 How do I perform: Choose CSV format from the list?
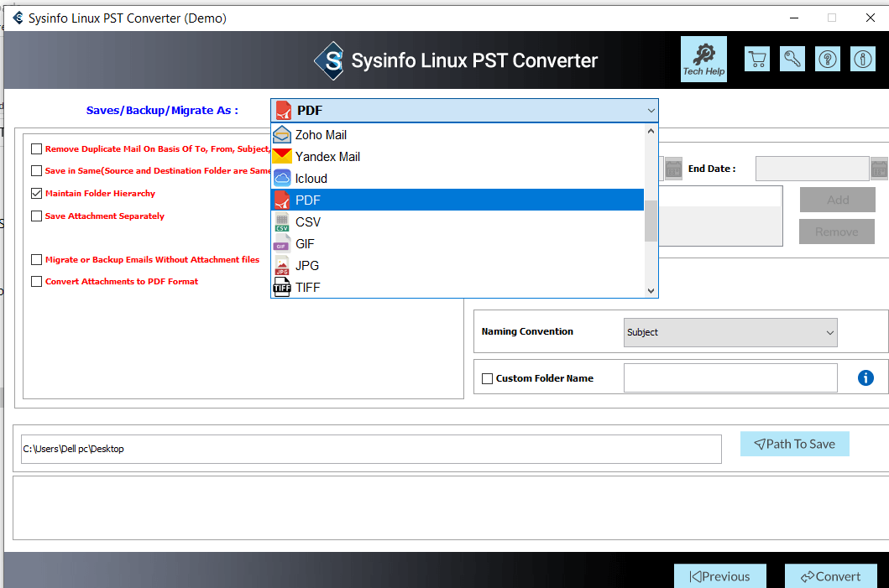tap(307, 222)
